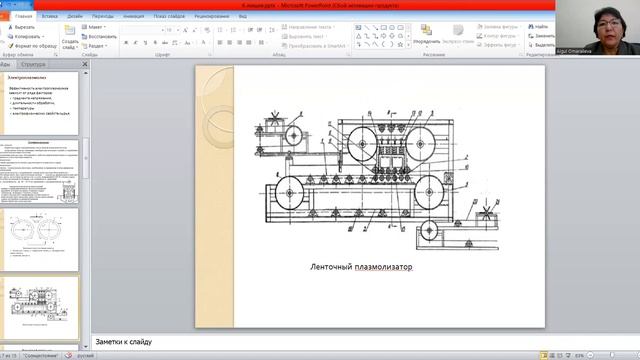The width and height of the screenshot is (640, 360).
Task: Click the Вырезать (Cut) button
Action: tap(21, 27)
